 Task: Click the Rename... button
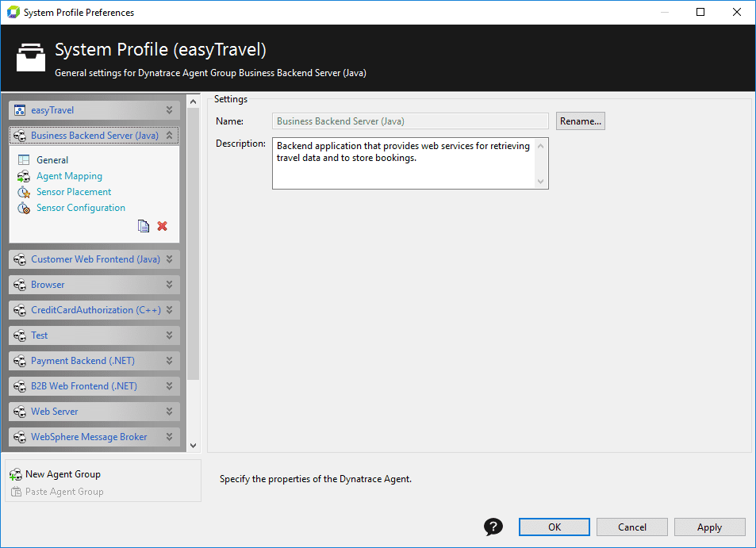[x=581, y=121]
